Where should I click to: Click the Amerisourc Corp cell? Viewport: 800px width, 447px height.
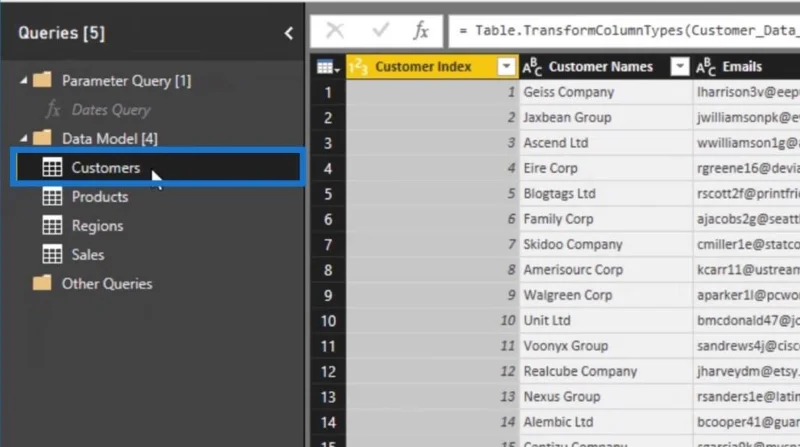point(606,270)
